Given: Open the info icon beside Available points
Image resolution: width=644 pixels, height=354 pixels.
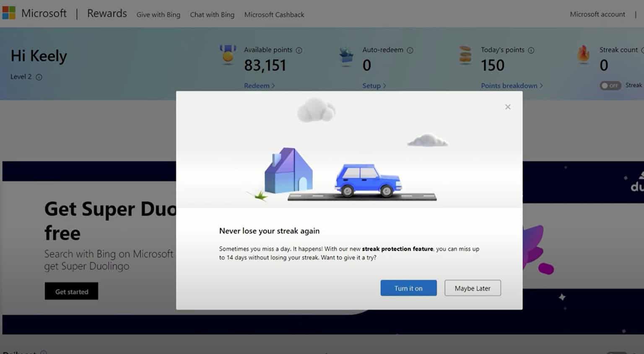Looking at the screenshot, I should tap(299, 50).
